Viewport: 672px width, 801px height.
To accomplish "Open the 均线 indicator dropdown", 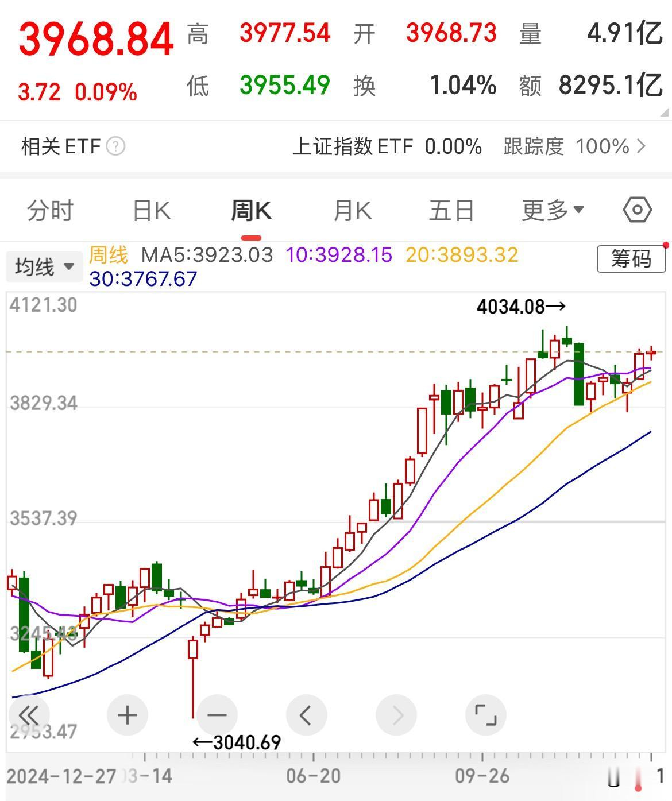I will [44, 266].
